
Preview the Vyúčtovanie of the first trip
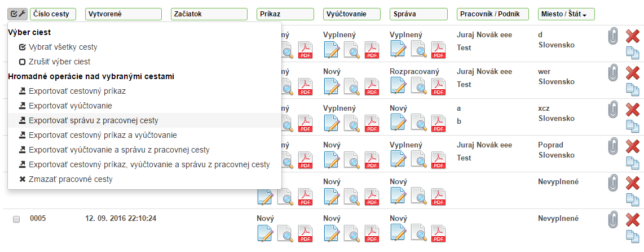click(352, 50)
